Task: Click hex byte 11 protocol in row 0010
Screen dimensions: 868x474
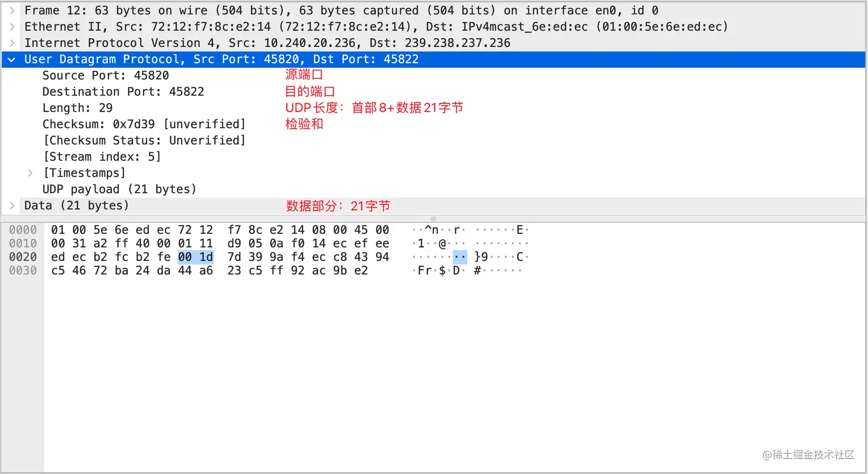Action: [x=206, y=244]
